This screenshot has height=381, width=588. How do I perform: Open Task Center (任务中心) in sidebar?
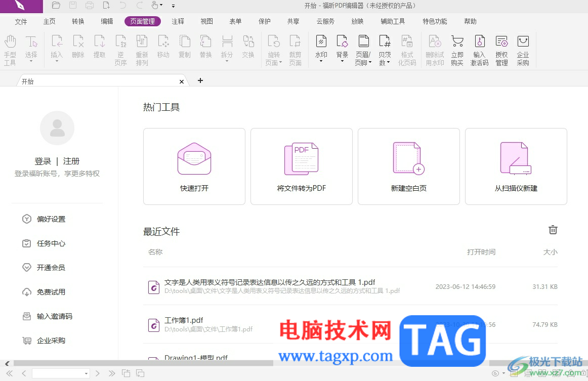coord(44,243)
